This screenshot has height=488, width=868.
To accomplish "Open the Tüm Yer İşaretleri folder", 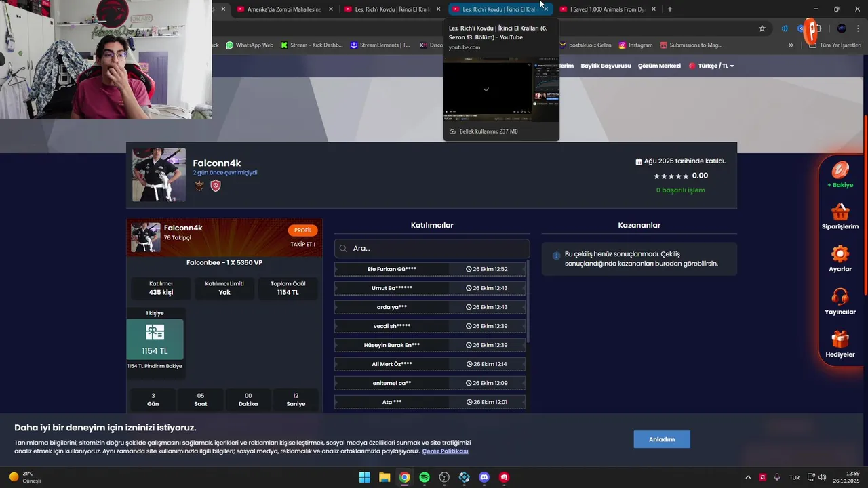I will [835, 45].
